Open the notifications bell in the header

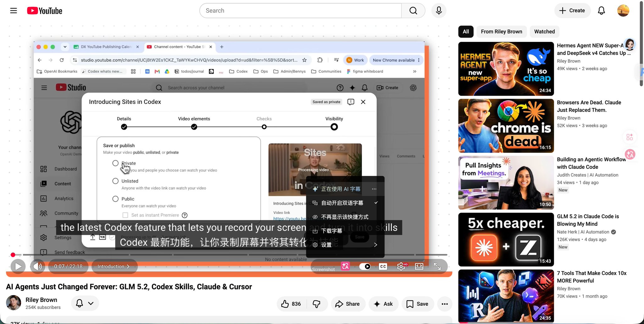tap(601, 11)
